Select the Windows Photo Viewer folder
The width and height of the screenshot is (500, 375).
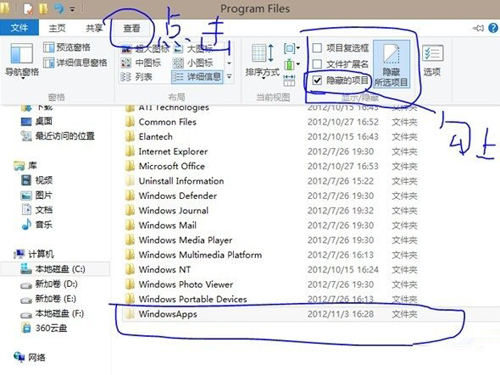(x=186, y=284)
